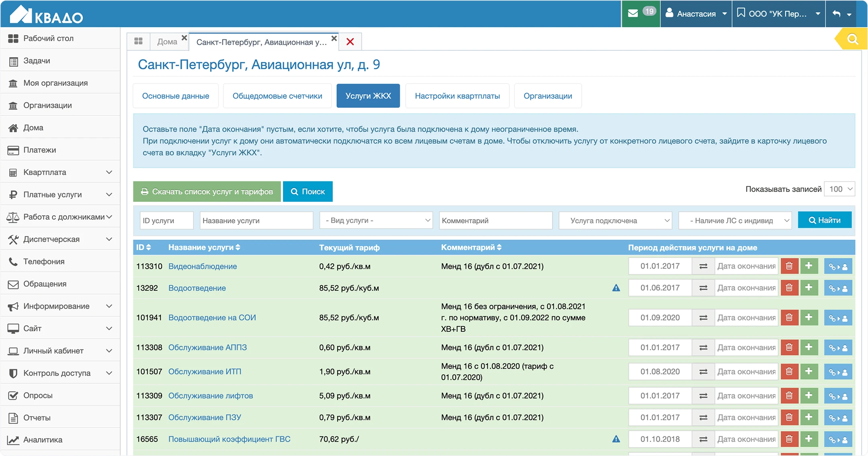Open Настройки квартплаты tab
This screenshot has height=456, width=868.
coord(457,96)
